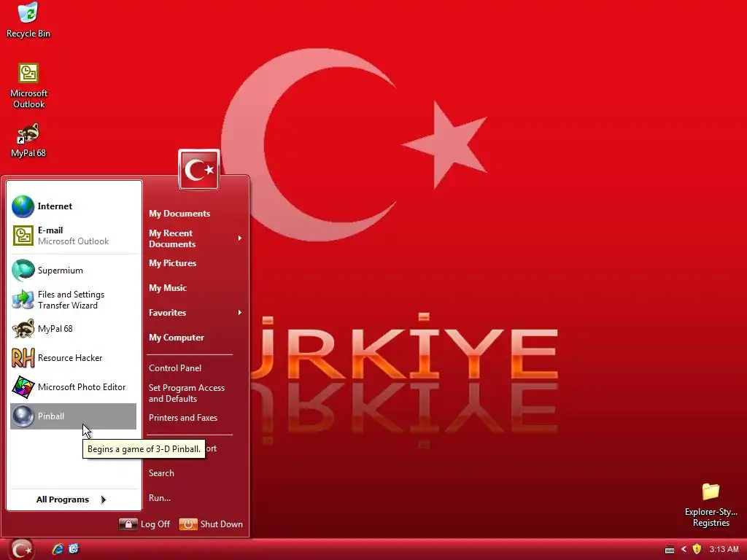Click the Shut Down button
Image resolution: width=747 pixels, height=560 pixels.
[x=211, y=524]
